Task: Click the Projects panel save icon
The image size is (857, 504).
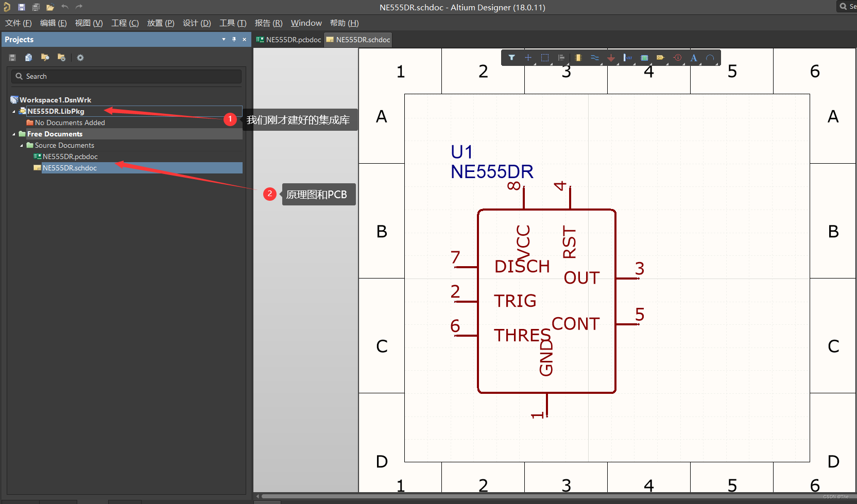Action: 12,58
